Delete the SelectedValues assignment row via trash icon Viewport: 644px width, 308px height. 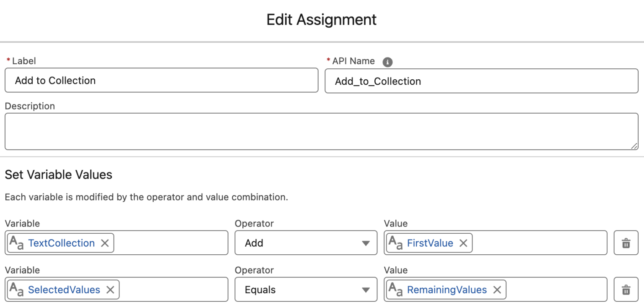coord(626,290)
